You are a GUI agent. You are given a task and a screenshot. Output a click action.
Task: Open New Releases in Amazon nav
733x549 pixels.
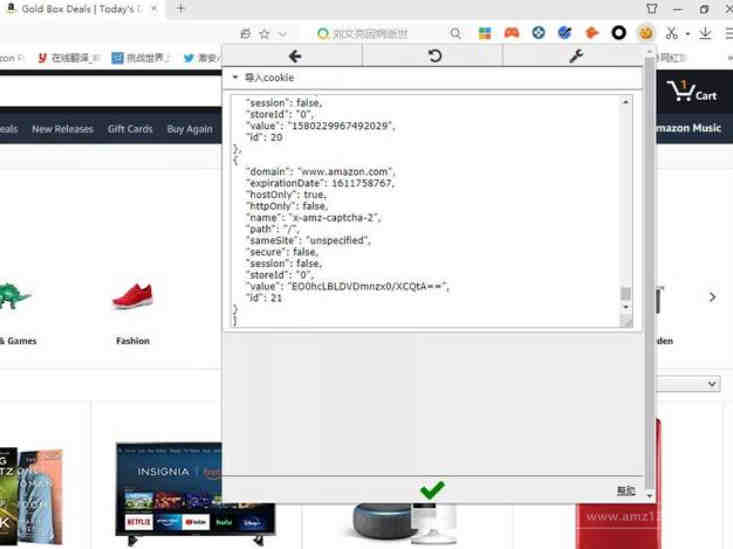pos(63,129)
